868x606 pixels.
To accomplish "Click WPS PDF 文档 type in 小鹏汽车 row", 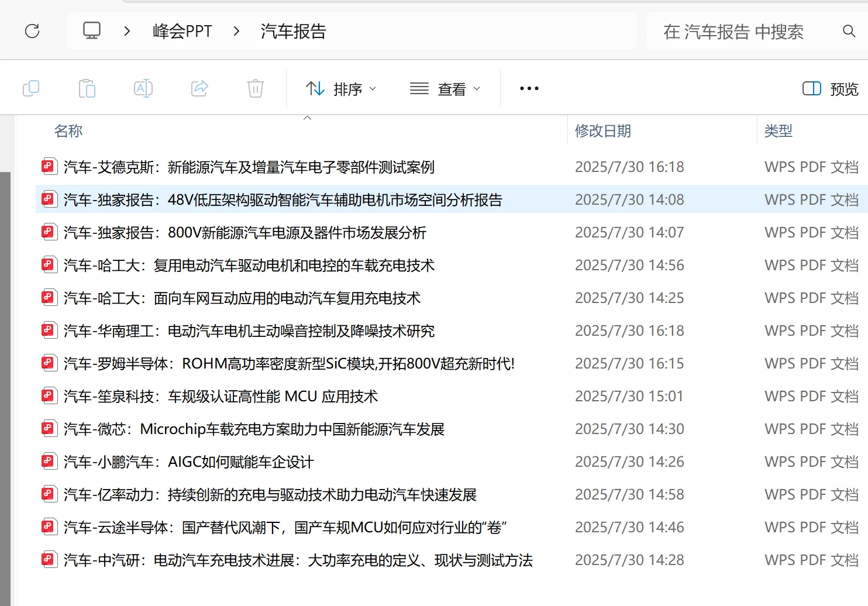I will [811, 462].
